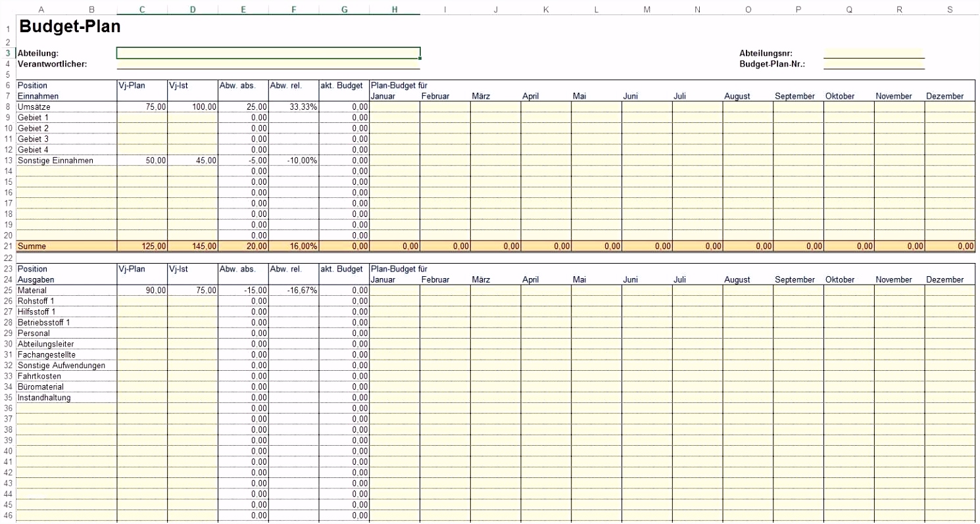Select the Januar header in row 7
Image resolution: width=980 pixels, height=524 pixels.
pyautogui.click(x=395, y=96)
